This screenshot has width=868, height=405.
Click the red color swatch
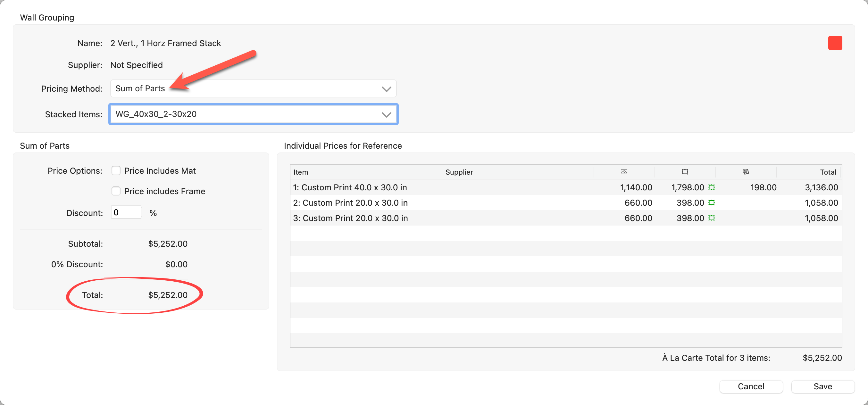click(x=835, y=43)
